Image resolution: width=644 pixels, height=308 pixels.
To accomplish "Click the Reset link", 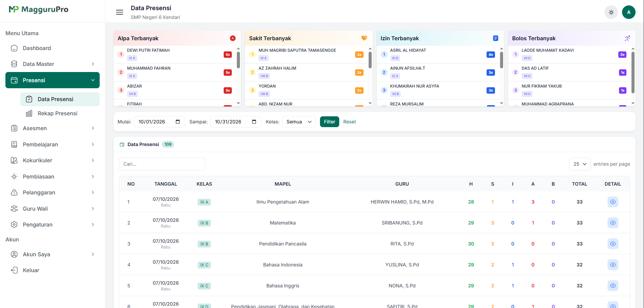I will pos(349,122).
